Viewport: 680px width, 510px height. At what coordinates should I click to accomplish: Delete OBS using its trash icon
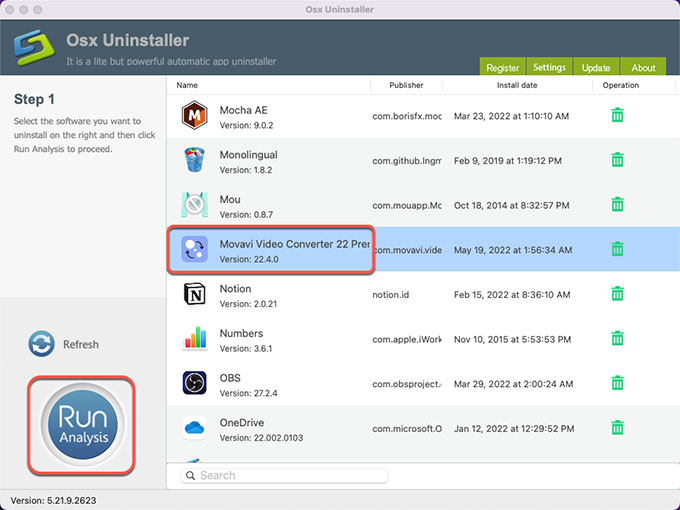(x=617, y=383)
